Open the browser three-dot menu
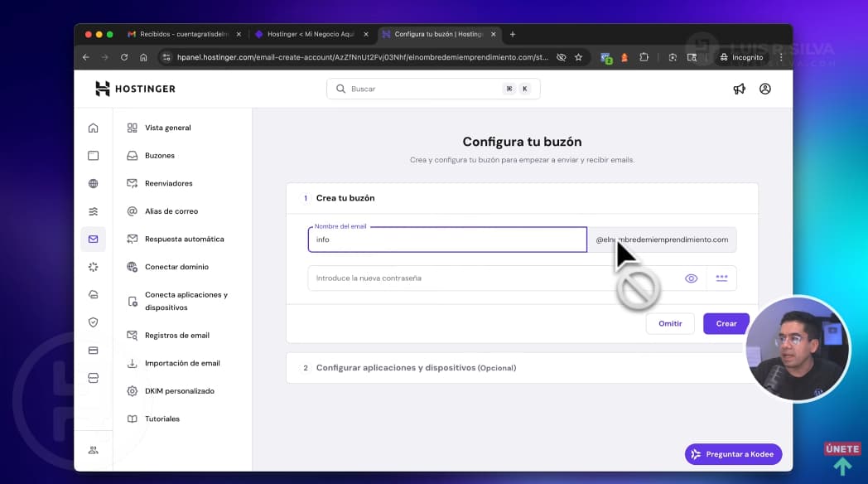 781,57
